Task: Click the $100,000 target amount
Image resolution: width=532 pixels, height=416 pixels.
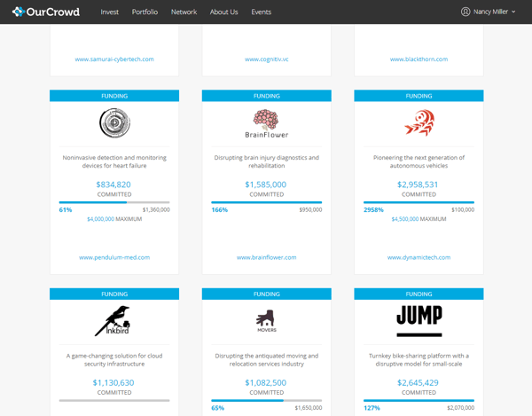Action: click(x=463, y=209)
